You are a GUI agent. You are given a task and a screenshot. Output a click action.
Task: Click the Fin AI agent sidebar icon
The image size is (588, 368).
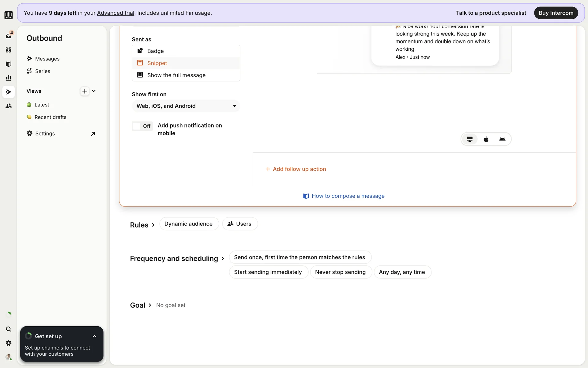coord(9,50)
